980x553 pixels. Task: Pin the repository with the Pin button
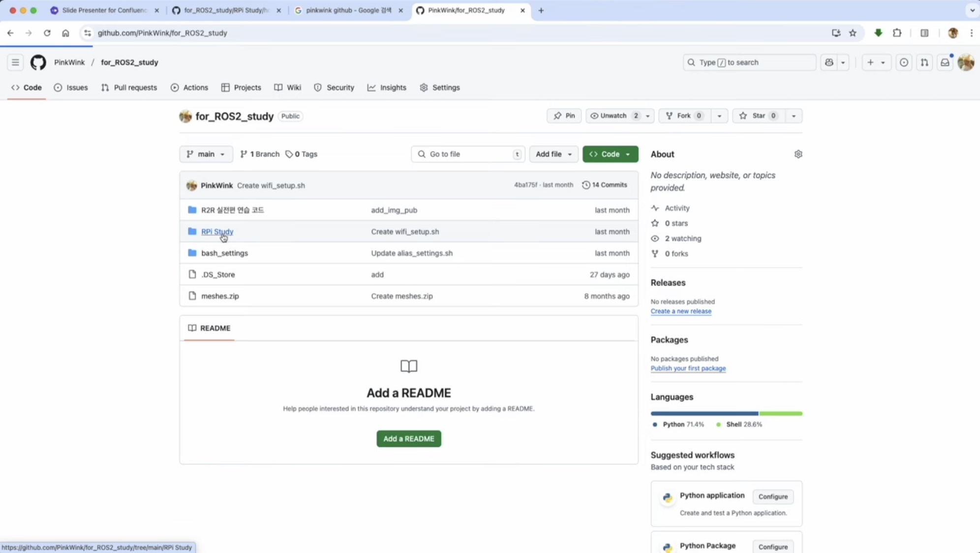pos(564,116)
